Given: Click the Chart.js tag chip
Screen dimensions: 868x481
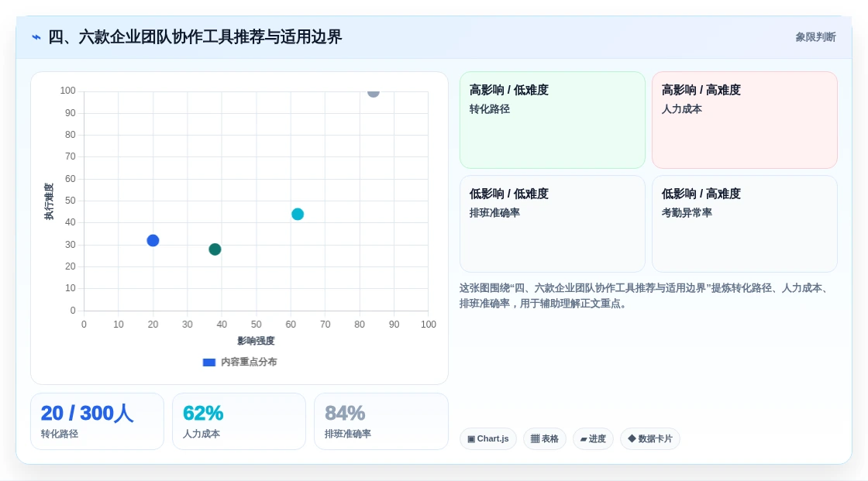Looking at the screenshot, I should (x=488, y=438).
